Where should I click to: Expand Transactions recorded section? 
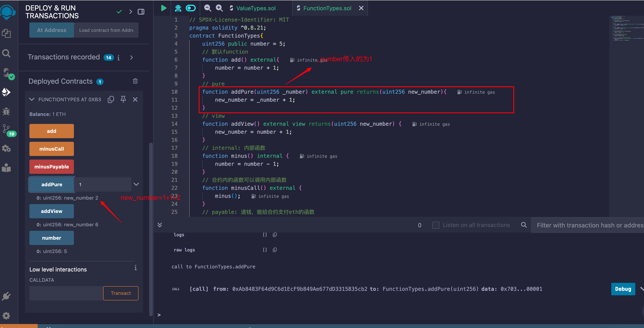point(132,58)
